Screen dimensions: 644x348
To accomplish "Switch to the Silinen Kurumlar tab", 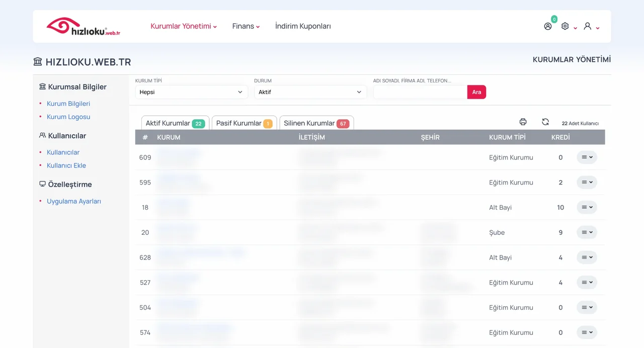I will pyautogui.click(x=316, y=123).
